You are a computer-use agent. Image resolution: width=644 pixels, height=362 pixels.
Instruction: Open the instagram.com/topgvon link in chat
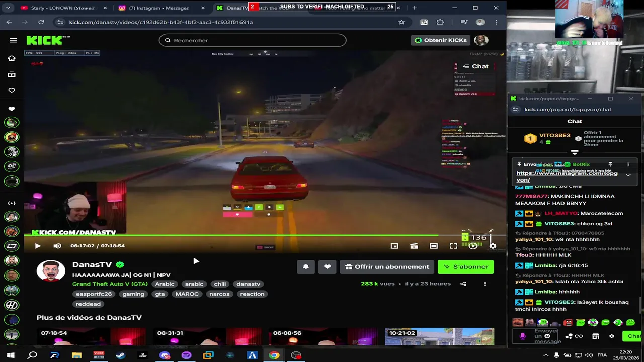[567, 176]
